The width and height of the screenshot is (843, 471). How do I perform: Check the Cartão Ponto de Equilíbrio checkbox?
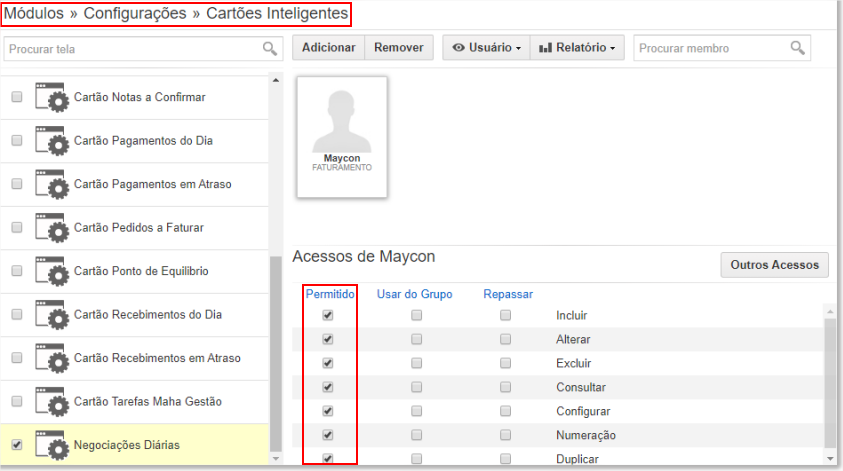click(x=17, y=270)
